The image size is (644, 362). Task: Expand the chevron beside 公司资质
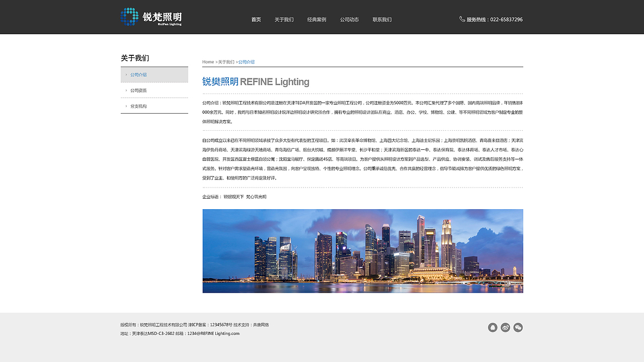point(126,90)
